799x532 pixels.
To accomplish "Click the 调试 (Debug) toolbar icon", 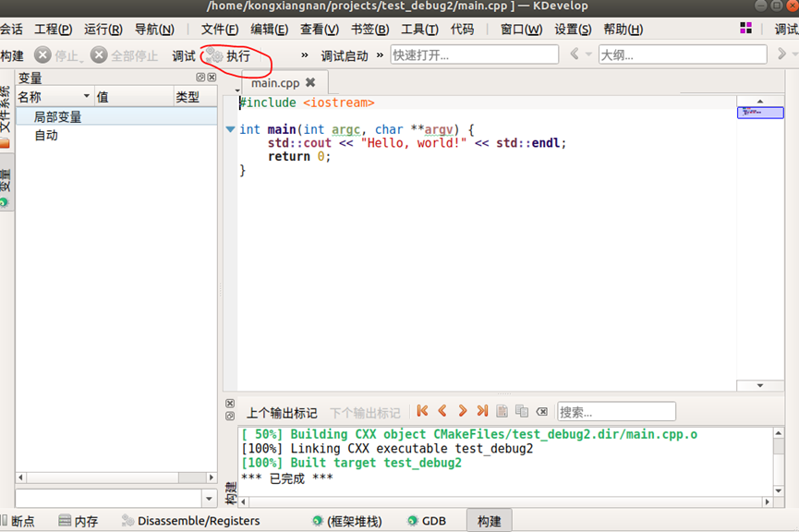I will click(182, 55).
